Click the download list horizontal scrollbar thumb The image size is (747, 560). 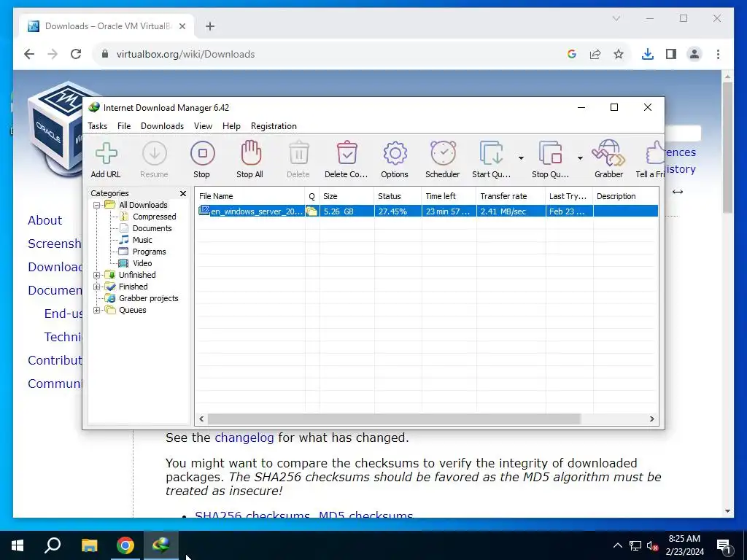tap(394, 419)
